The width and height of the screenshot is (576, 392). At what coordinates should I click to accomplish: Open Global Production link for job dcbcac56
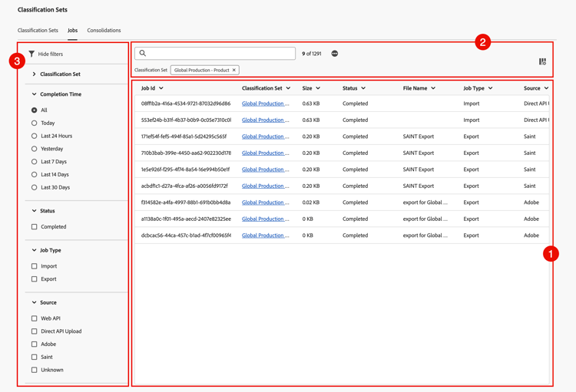pos(265,236)
